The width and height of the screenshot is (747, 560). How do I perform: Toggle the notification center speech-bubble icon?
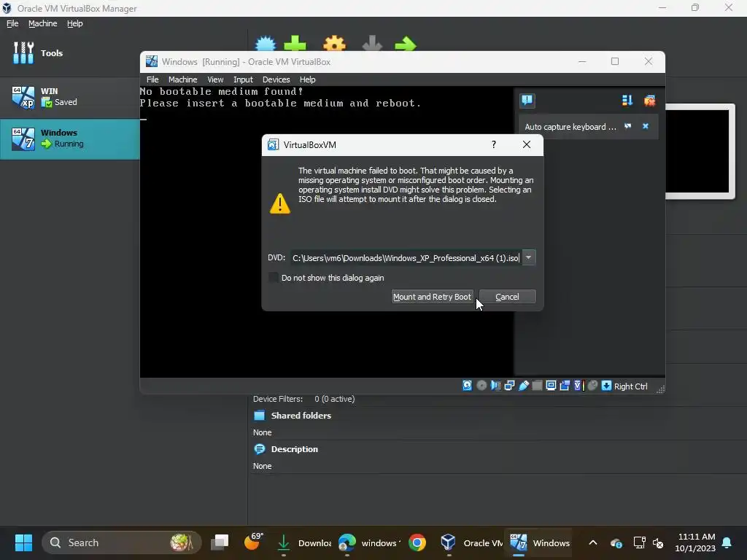[x=527, y=101]
